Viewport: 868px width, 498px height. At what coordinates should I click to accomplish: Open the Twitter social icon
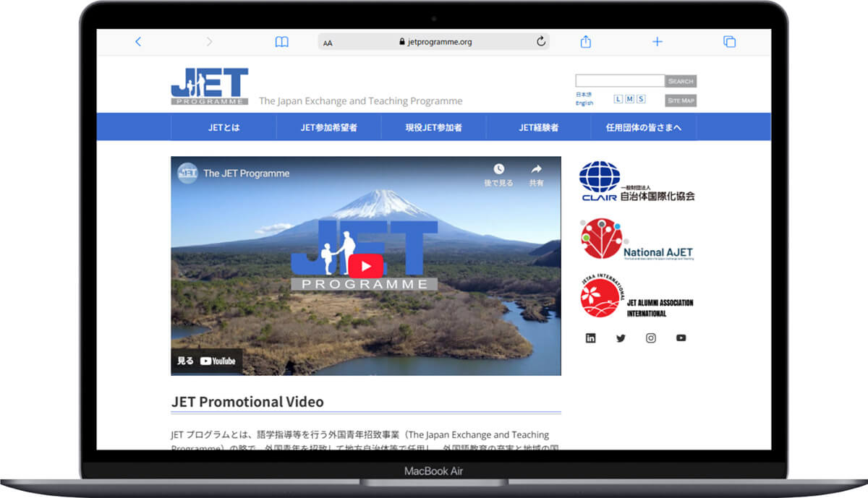pyautogui.click(x=621, y=338)
